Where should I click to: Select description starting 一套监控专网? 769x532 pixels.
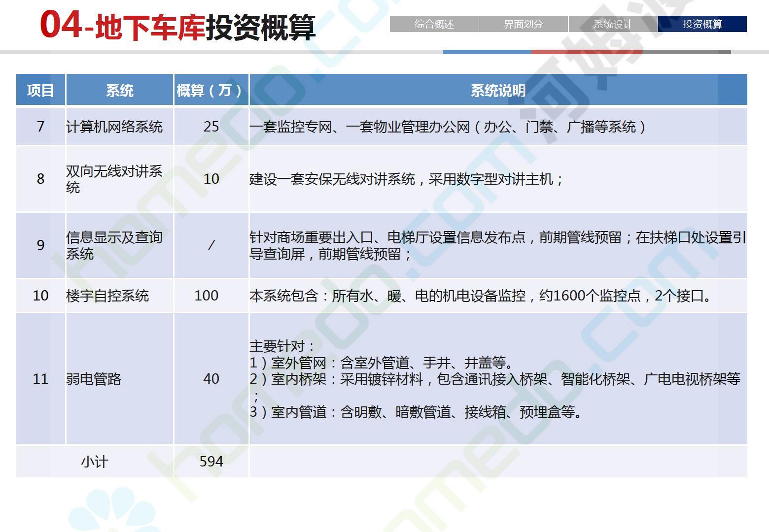[448, 127]
